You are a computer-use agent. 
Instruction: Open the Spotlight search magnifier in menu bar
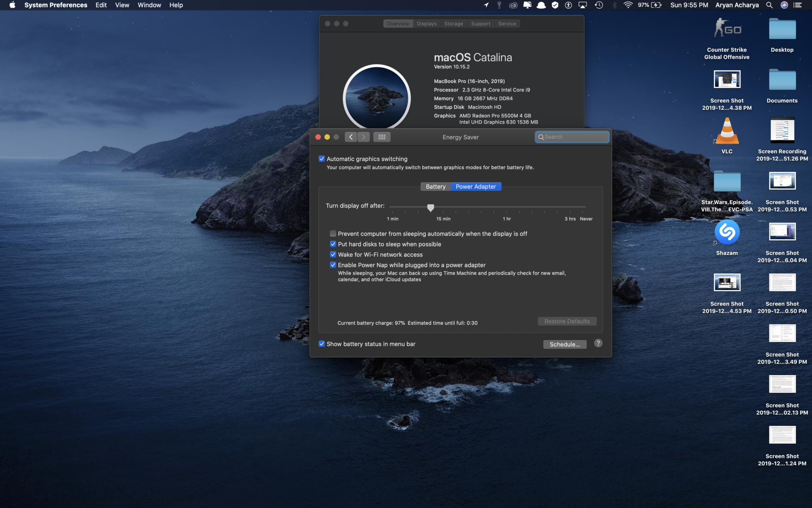(x=769, y=5)
